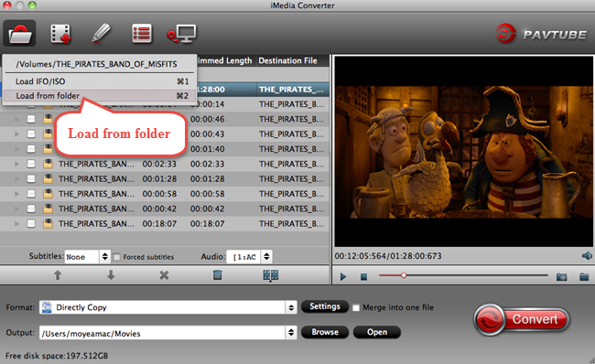This screenshot has width=595, height=364.
Task: Click the split video icon
Action: tap(271, 275)
